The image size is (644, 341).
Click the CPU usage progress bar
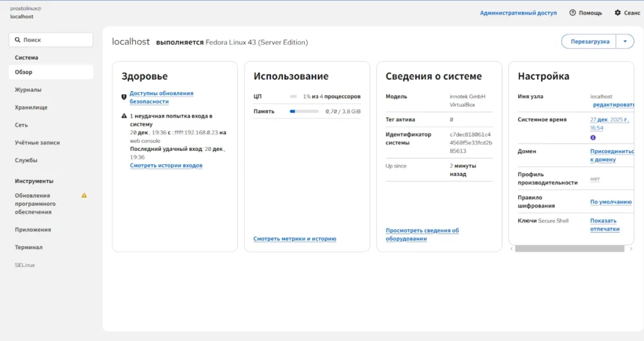tap(293, 96)
